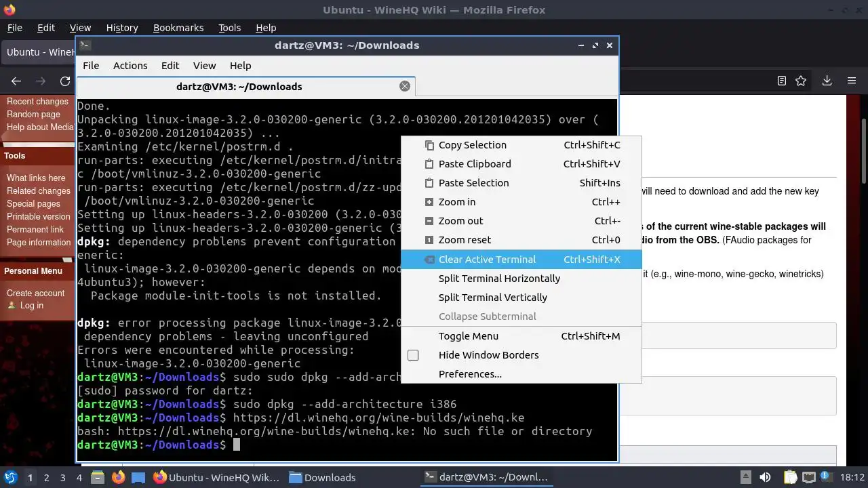The image size is (868, 488).
Task: Open Special pages link
Action: click(x=33, y=204)
